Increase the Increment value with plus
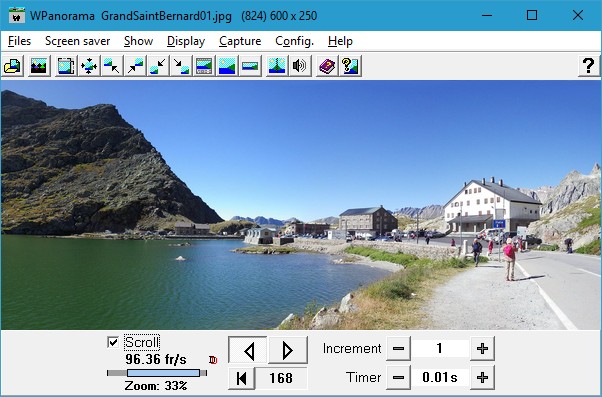This screenshot has height=397, width=602. [x=482, y=349]
